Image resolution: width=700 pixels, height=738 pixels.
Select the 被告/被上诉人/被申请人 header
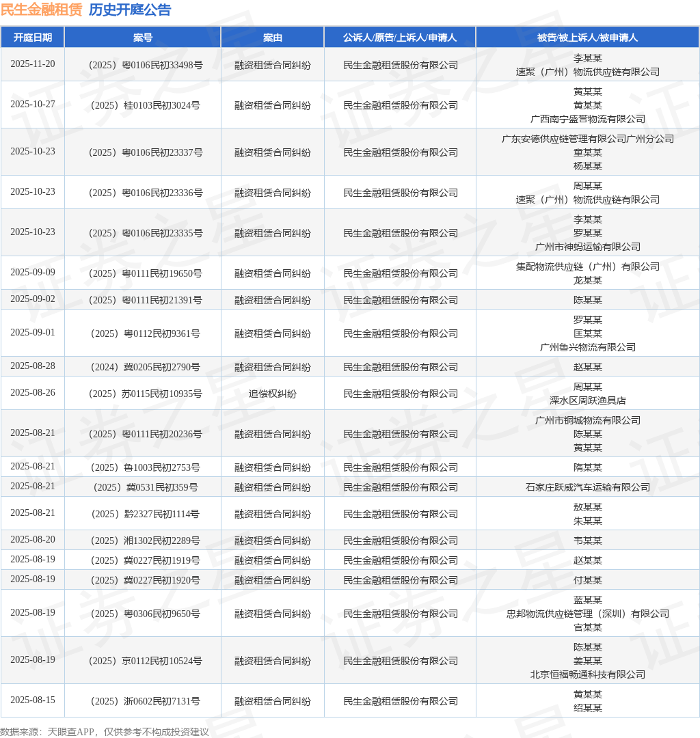point(587,37)
